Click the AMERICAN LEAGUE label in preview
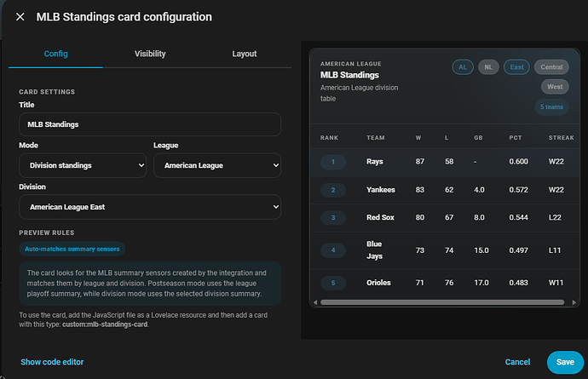The width and height of the screenshot is (588, 379). click(x=350, y=64)
